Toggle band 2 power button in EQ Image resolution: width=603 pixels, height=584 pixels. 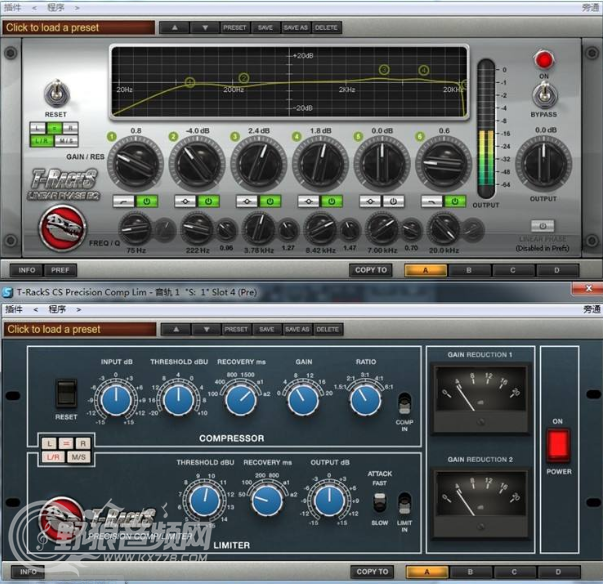pyautogui.click(x=208, y=201)
